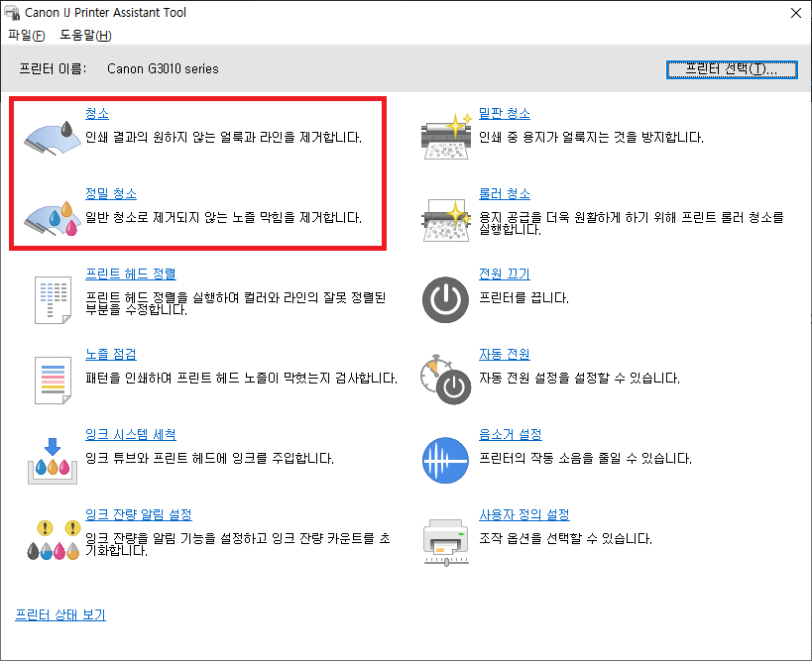Click description '프린터를 끕니다.'

(x=523, y=297)
